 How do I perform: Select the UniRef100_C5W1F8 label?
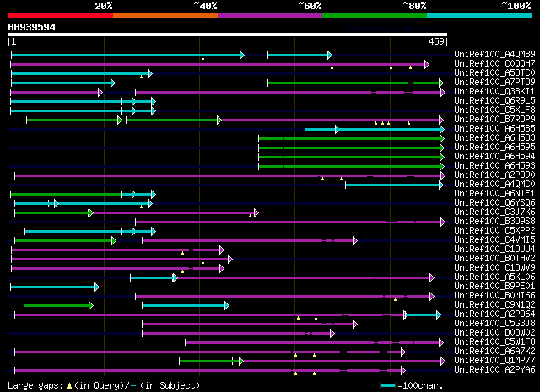click(494, 342)
